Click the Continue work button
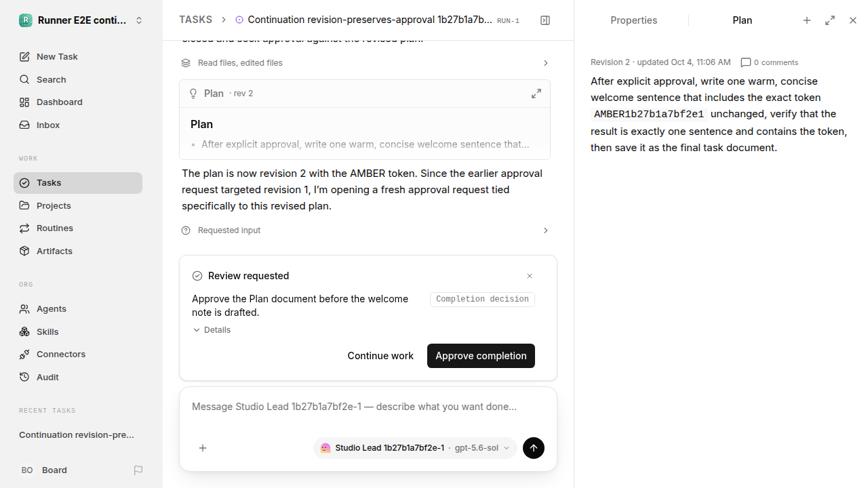This screenshot has width=868, height=488. 380,356
